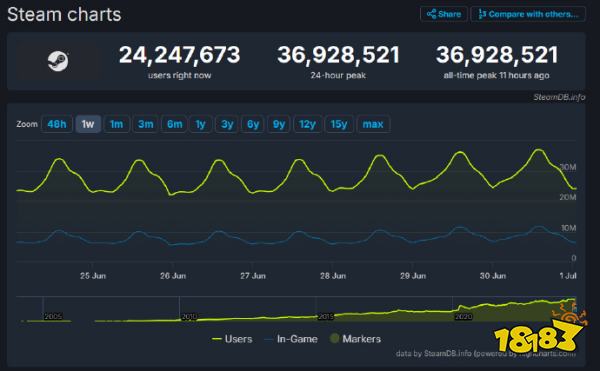Select the 1m zoom range
600x371 pixels.
point(117,124)
